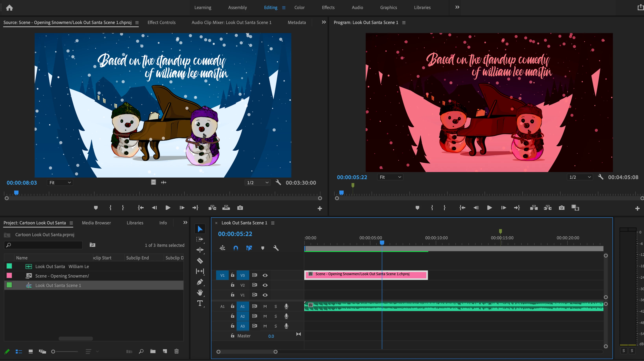Choose the Ripple Edit tool
This screenshot has width=644, height=361.
pos(200,250)
